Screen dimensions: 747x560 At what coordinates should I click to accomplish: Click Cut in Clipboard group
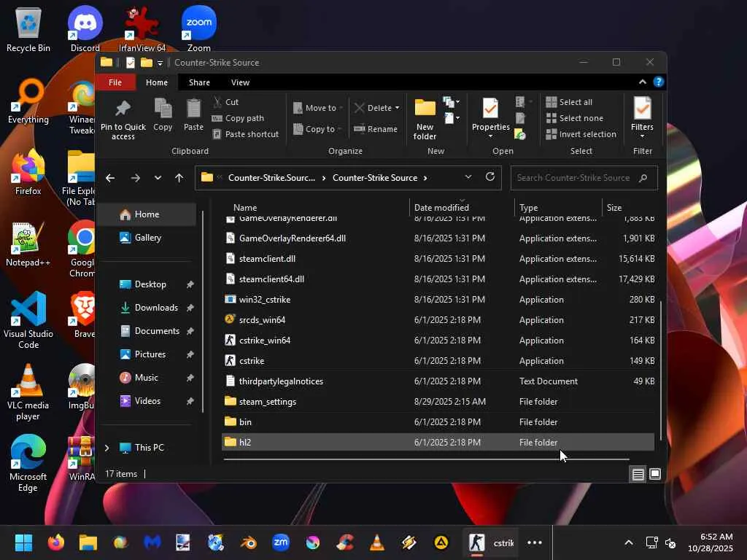[226, 102]
